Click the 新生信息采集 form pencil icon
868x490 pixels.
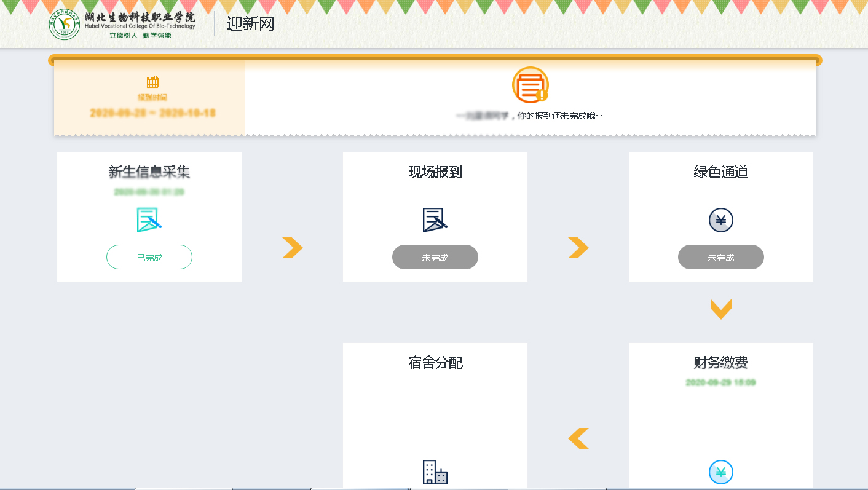[x=149, y=220]
